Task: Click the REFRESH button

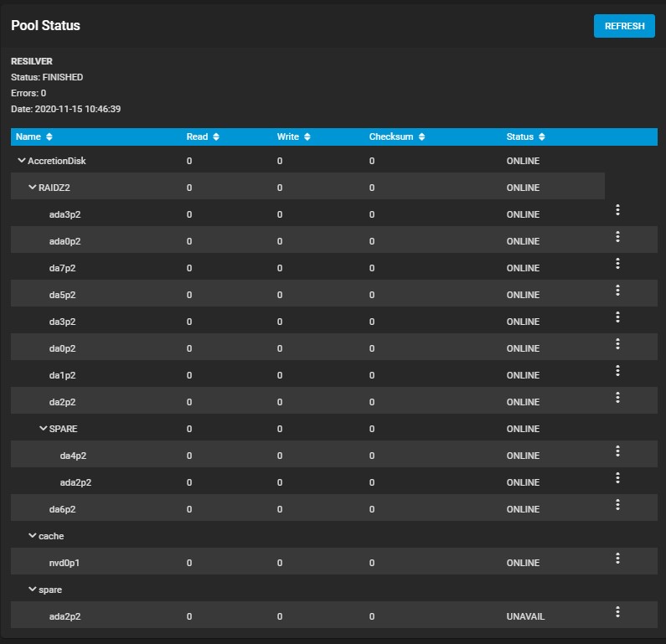Action: [x=624, y=26]
